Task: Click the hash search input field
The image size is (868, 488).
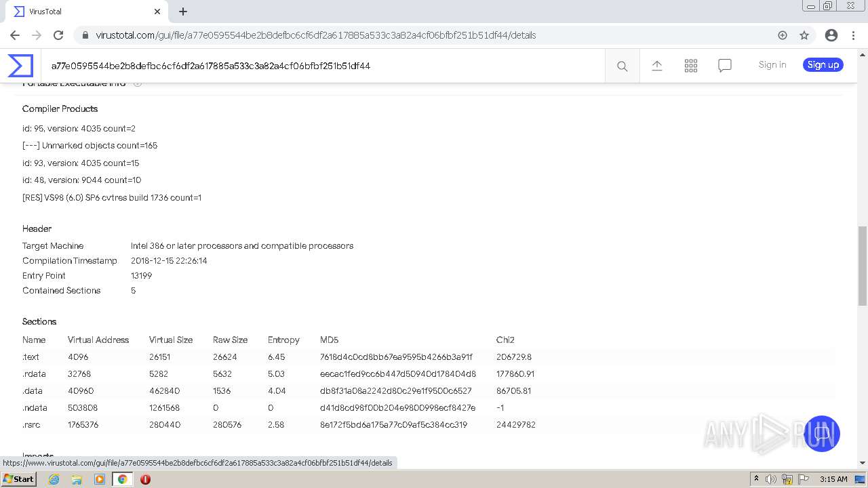Action: [323, 66]
